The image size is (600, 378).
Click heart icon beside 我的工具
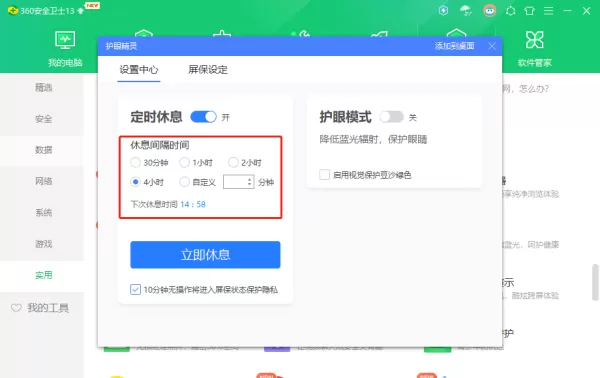[x=16, y=308]
